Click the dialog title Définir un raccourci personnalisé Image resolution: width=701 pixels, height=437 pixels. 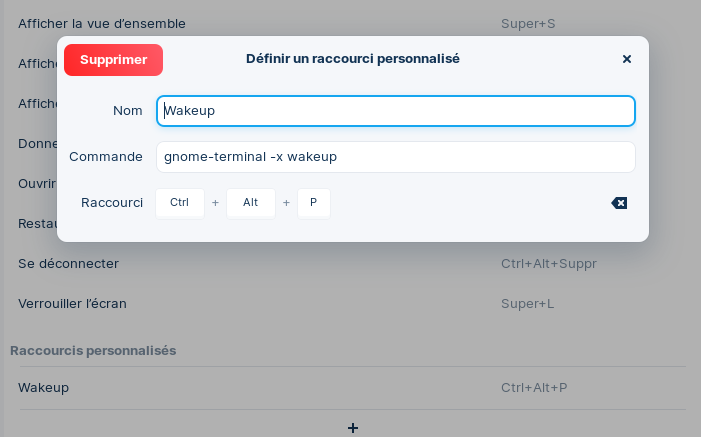click(352, 59)
